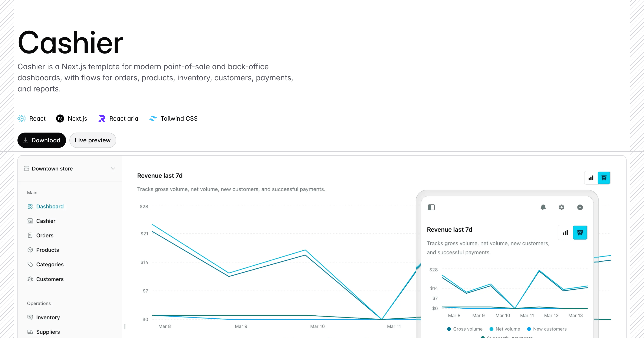Click the plus icon in mobile preview

[x=580, y=207]
